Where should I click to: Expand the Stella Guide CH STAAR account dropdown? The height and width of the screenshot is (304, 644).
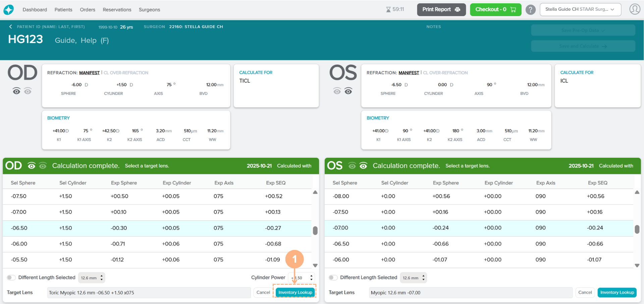pos(580,9)
